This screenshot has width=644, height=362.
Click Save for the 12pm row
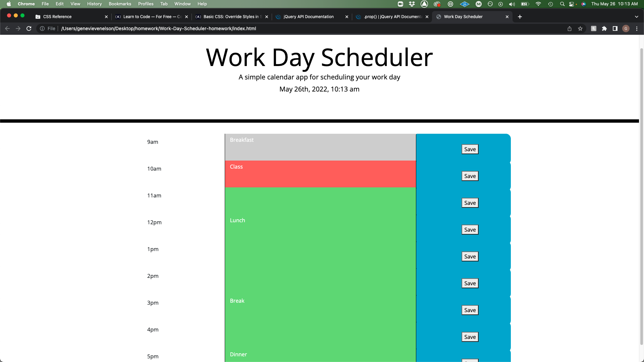pos(470,230)
